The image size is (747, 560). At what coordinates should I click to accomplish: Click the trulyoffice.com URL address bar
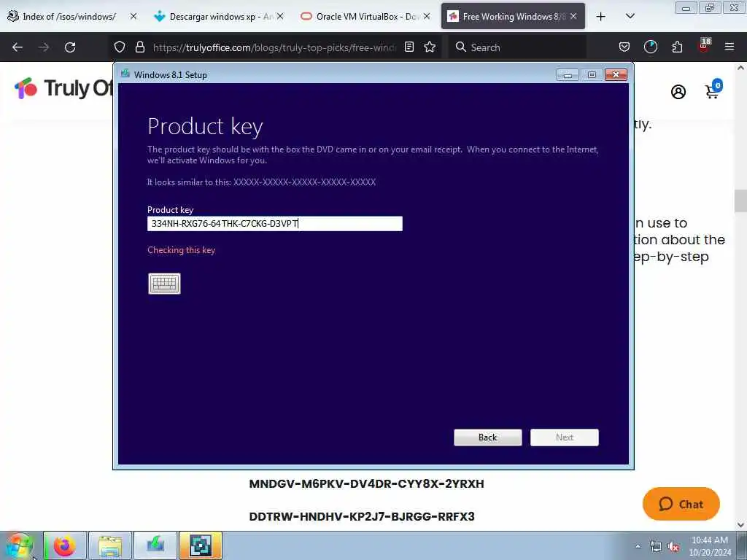(274, 47)
